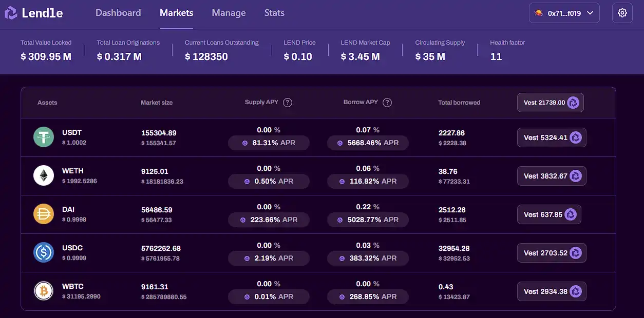Click Vest 3832.67 button for WETH
This screenshot has height=318, width=644.
tap(551, 176)
